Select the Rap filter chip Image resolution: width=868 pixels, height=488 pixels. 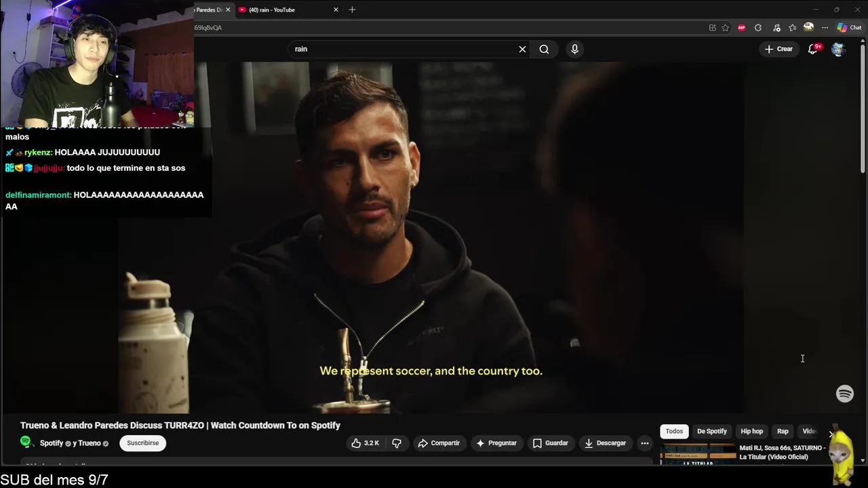click(x=783, y=431)
